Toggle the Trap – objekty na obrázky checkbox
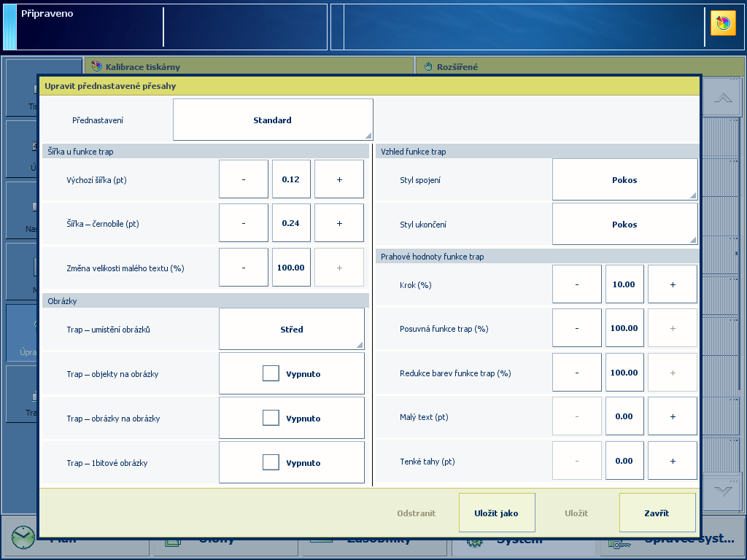Viewport: 747px width, 560px height. [271, 373]
